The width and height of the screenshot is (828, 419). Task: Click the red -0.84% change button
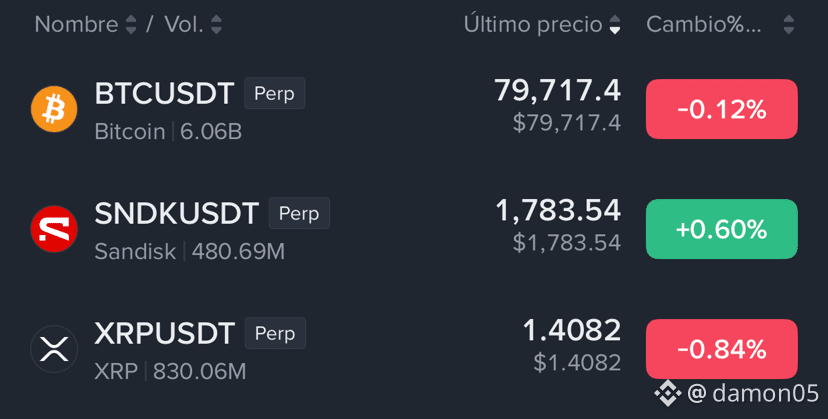coord(721,349)
